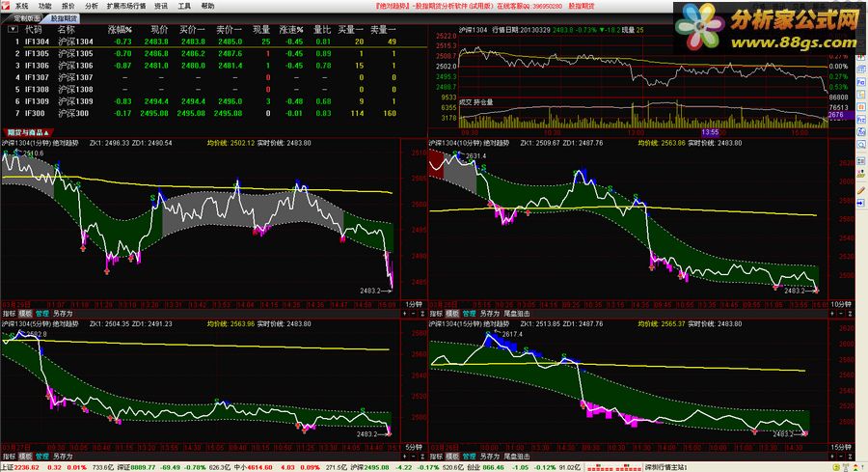Open 尾盘狙击 tab under the 10分钟 chart
The image size is (868, 472).
click(x=517, y=314)
